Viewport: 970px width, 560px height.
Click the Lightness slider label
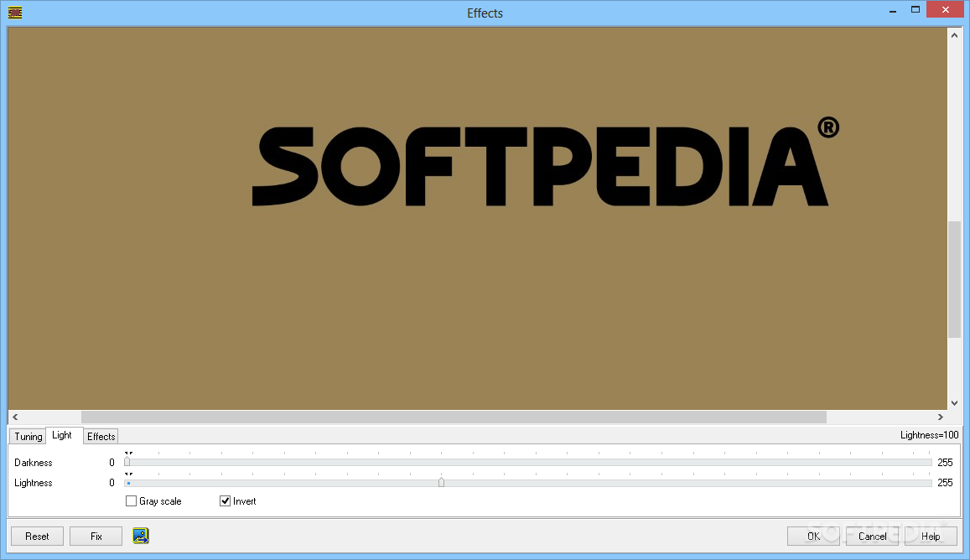click(34, 483)
